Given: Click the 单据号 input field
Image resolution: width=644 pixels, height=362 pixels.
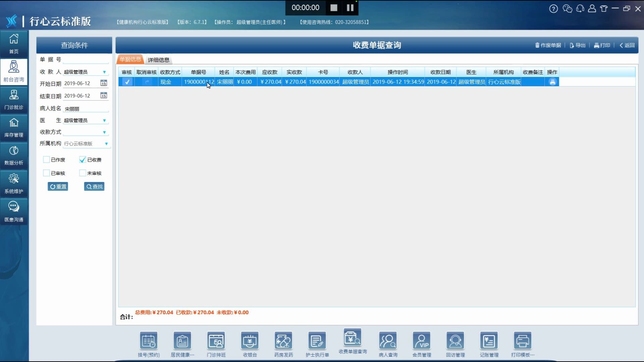Looking at the screenshot, I should pos(86,60).
